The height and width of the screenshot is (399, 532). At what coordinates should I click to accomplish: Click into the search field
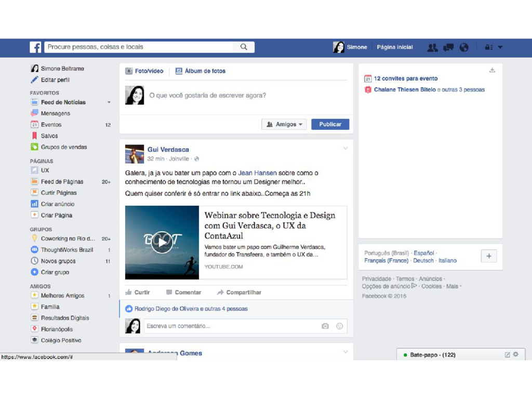(139, 47)
